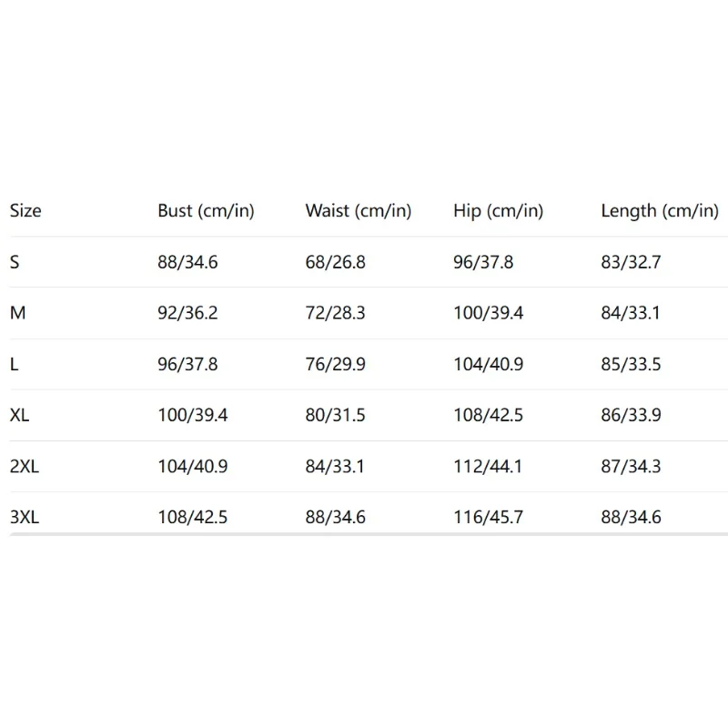
Task: Click the length value 86/33.9
Action: (631, 416)
